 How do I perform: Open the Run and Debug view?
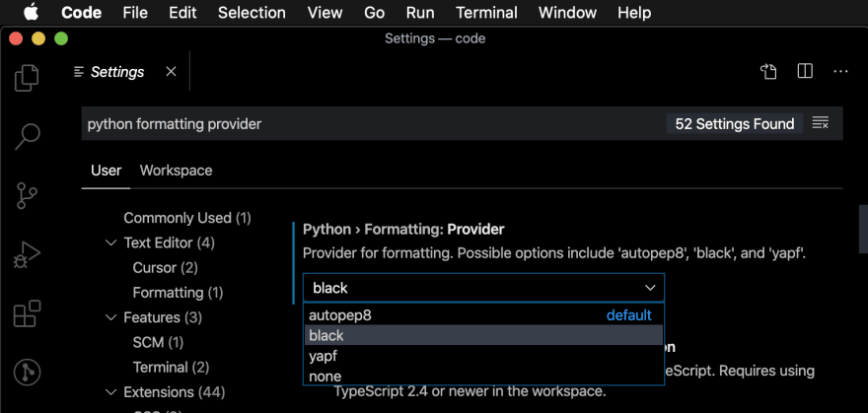27,255
